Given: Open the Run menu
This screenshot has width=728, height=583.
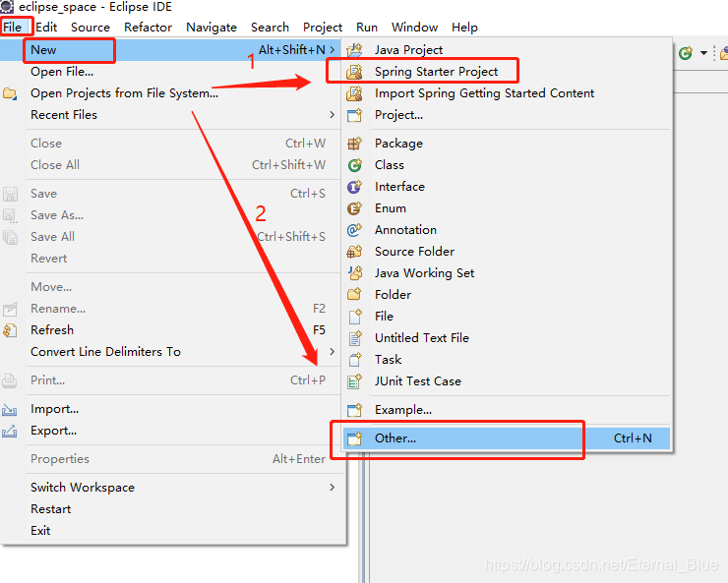Looking at the screenshot, I should click(x=367, y=28).
